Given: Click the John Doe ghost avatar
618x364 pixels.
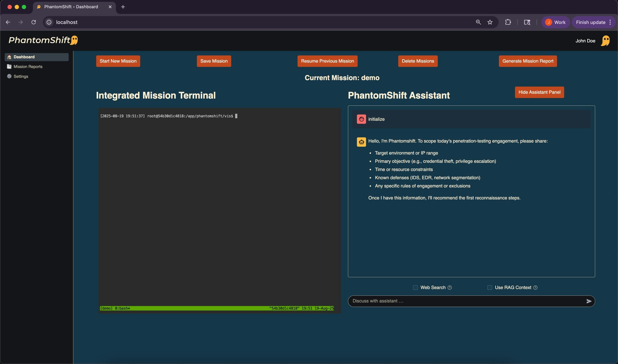Looking at the screenshot, I should (605, 41).
